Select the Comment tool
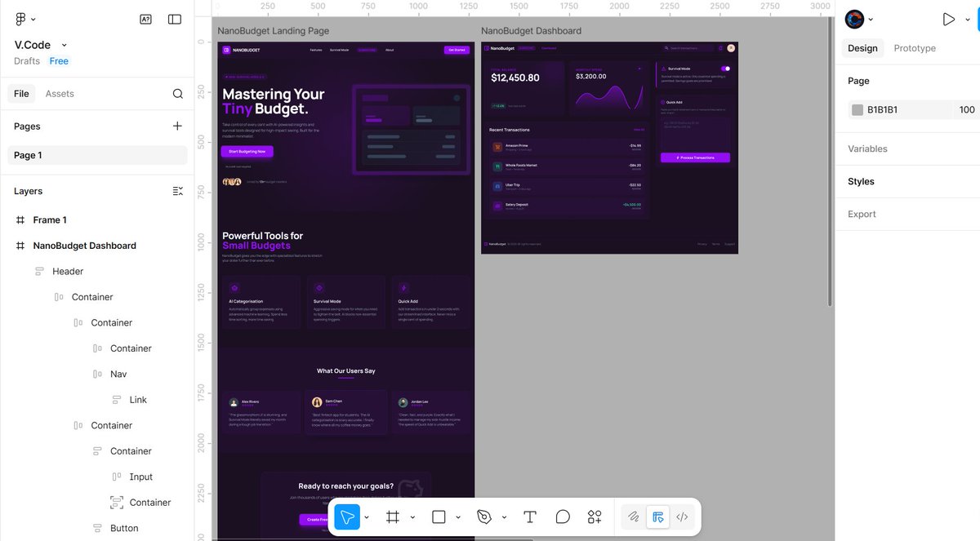The height and width of the screenshot is (541, 980). click(563, 517)
